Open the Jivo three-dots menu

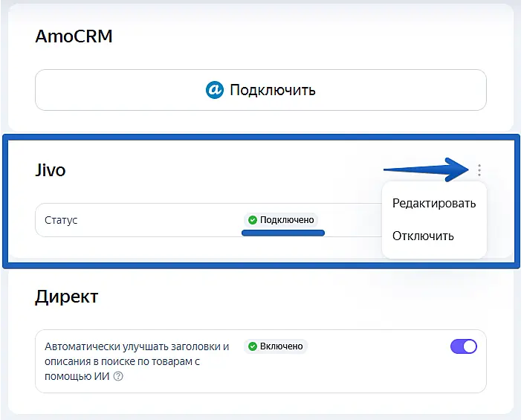pos(479,170)
